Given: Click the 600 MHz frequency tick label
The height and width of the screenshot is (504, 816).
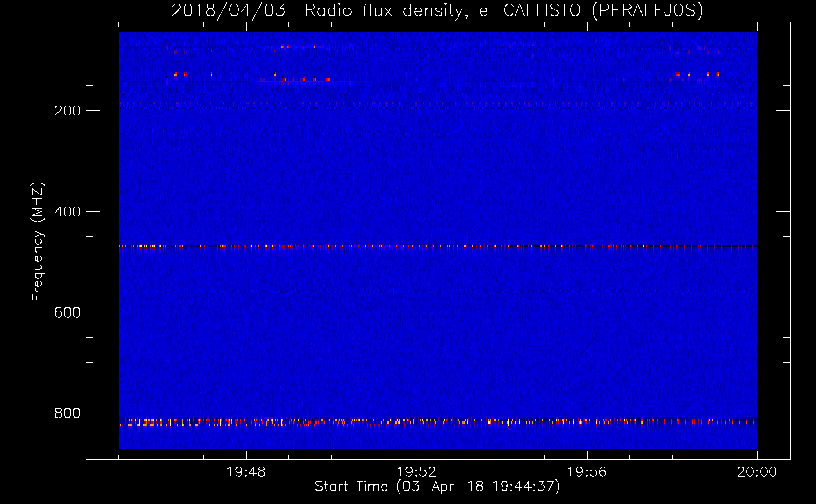Looking at the screenshot, I should pos(68,312).
